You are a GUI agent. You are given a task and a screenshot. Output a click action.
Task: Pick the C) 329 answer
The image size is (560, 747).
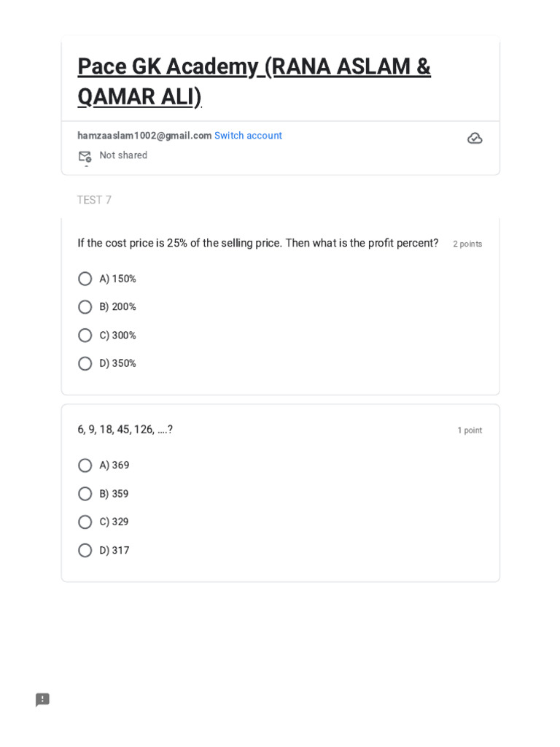[x=85, y=522]
